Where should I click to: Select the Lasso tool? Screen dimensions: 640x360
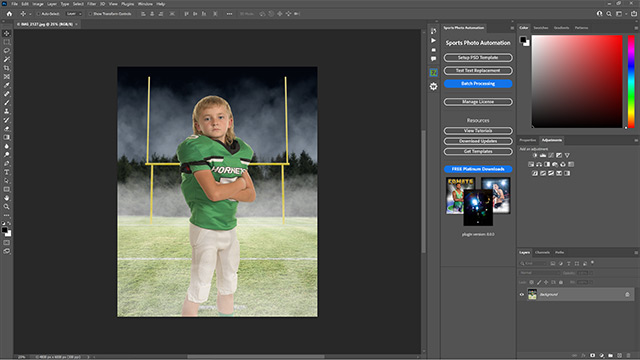[x=7, y=51]
